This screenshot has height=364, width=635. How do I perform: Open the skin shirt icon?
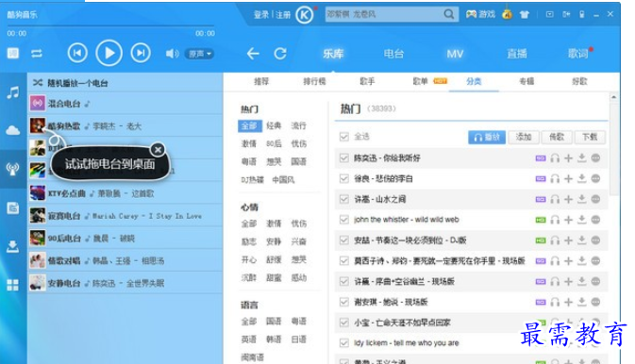(525, 15)
